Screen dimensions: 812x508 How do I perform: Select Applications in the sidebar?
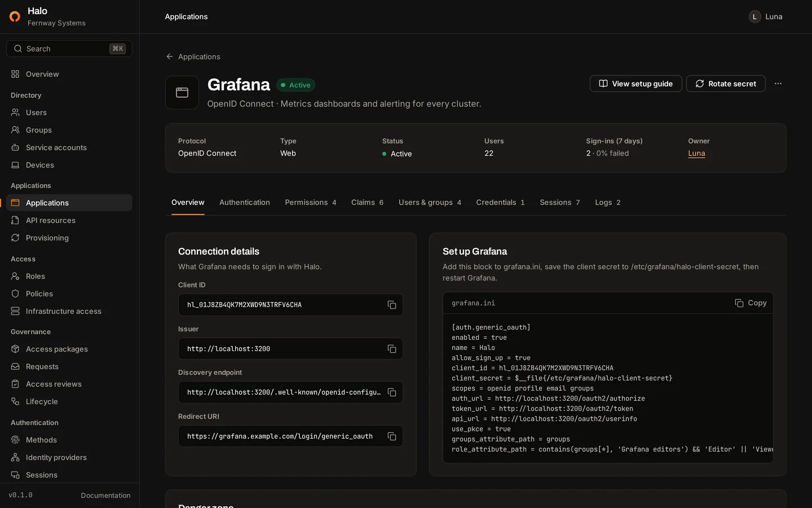coord(69,203)
